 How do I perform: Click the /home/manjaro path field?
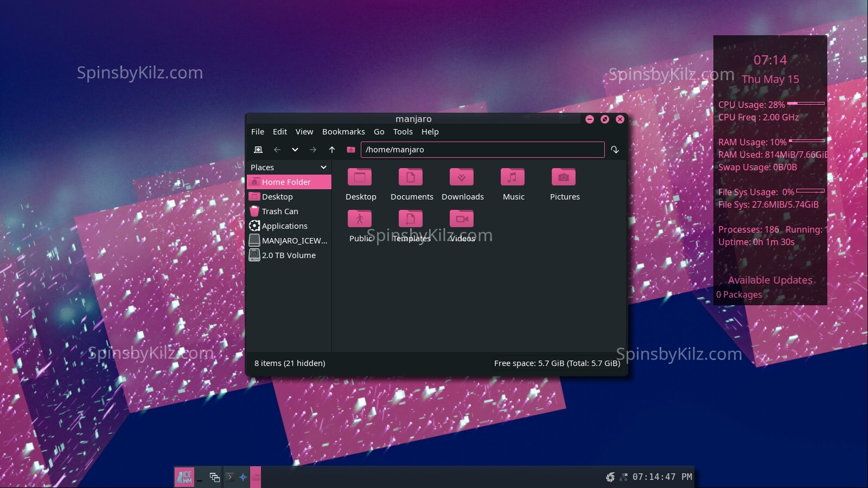(483, 150)
